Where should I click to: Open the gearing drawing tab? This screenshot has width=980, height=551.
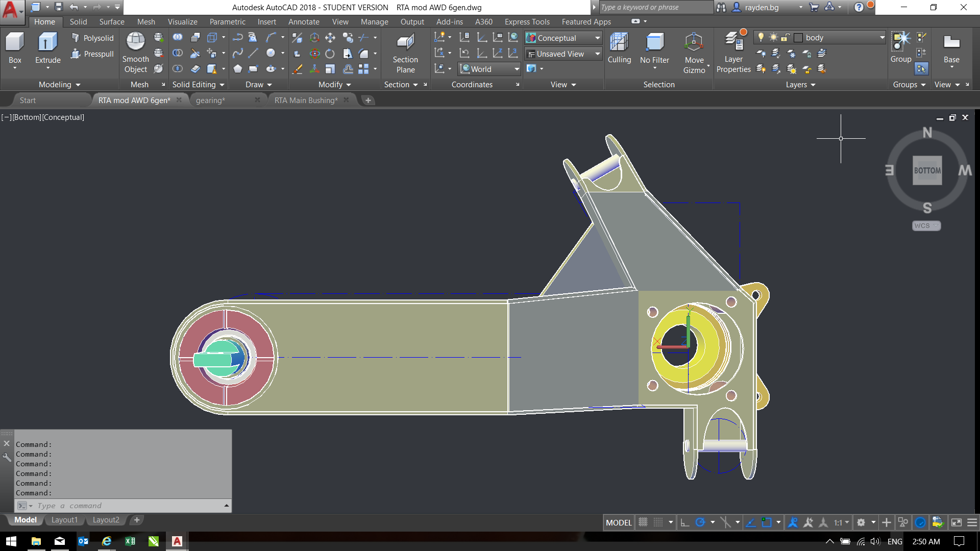pos(210,101)
